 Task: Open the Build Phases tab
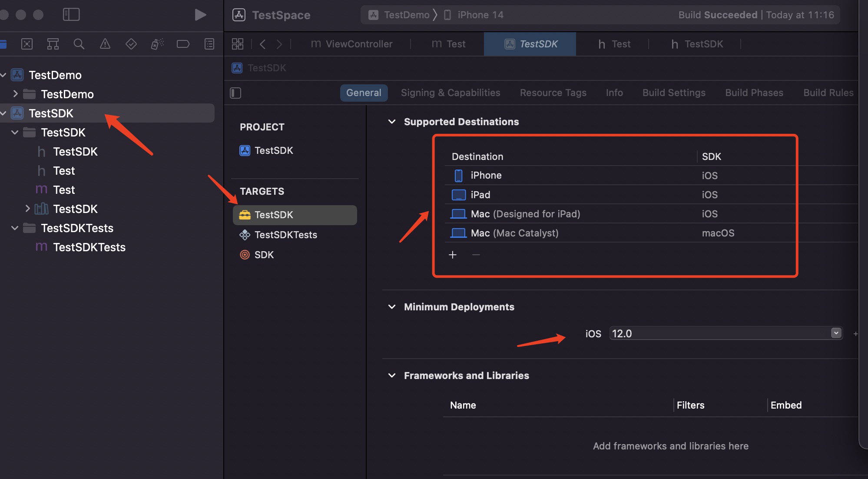coord(754,93)
